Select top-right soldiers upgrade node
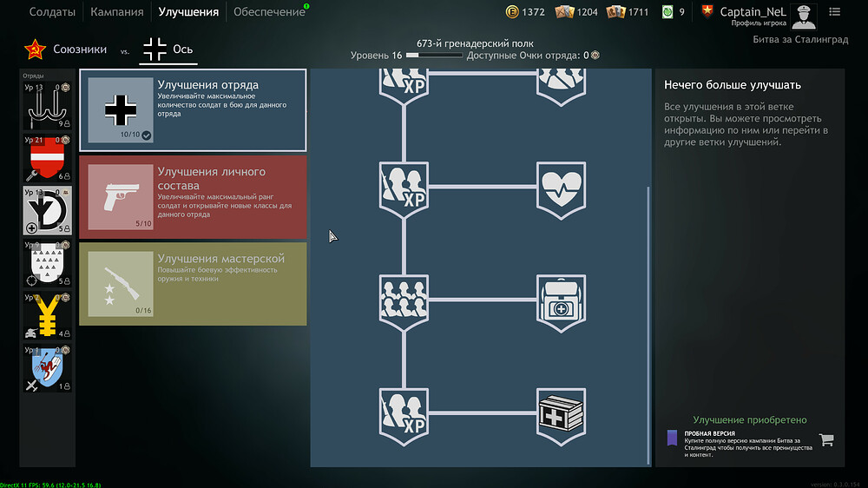Image resolution: width=868 pixels, height=488 pixels. coord(562,86)
